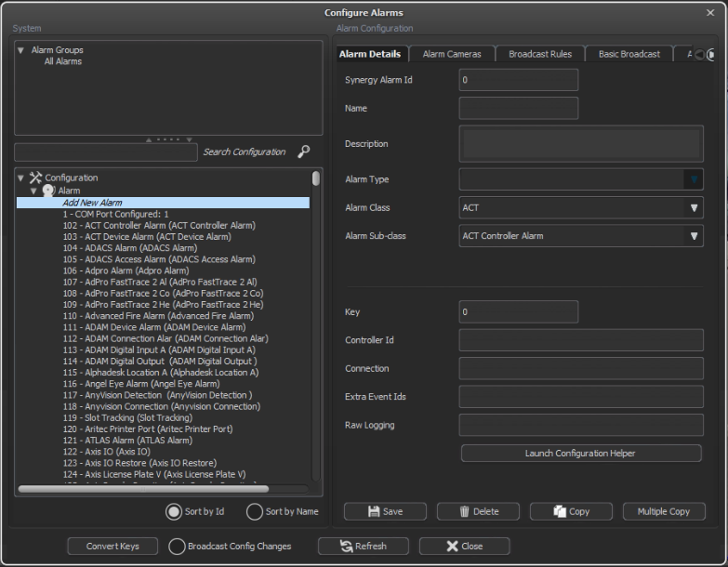Copy the alarm with the Copy button
The height and width of the screenshot is (567, 728).
tap(571, 511)
